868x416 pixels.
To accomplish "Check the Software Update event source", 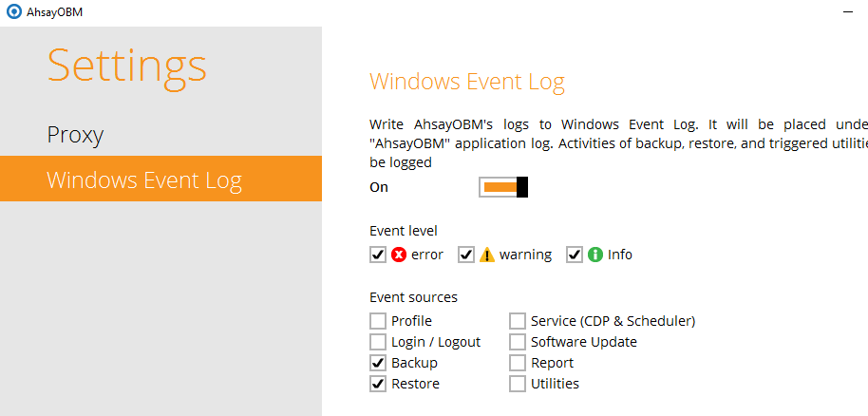I will tap(518, 342).
